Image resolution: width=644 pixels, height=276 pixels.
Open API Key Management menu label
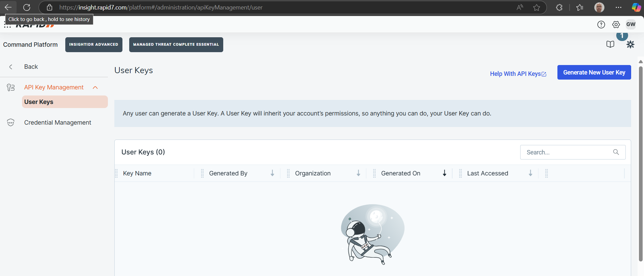54,87
